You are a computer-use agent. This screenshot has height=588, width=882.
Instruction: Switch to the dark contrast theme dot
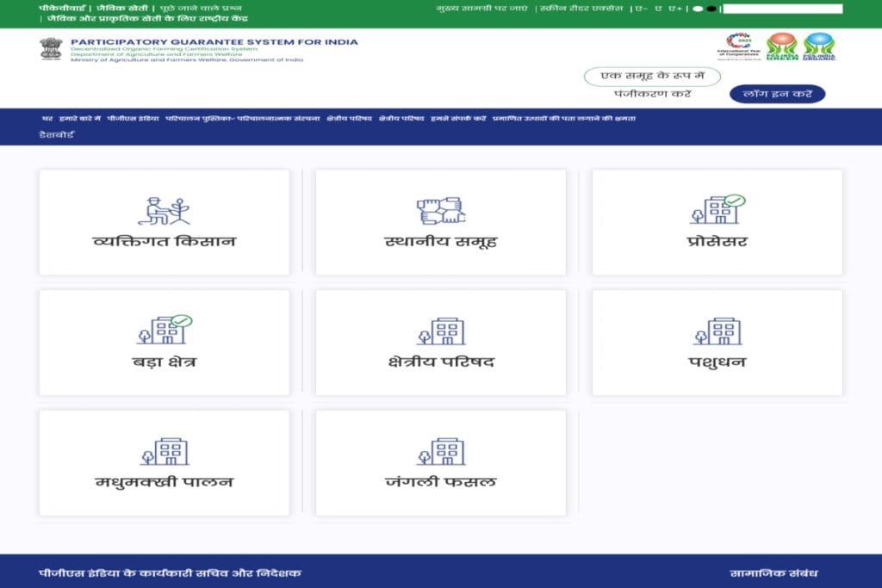click(x=711, y=9)
